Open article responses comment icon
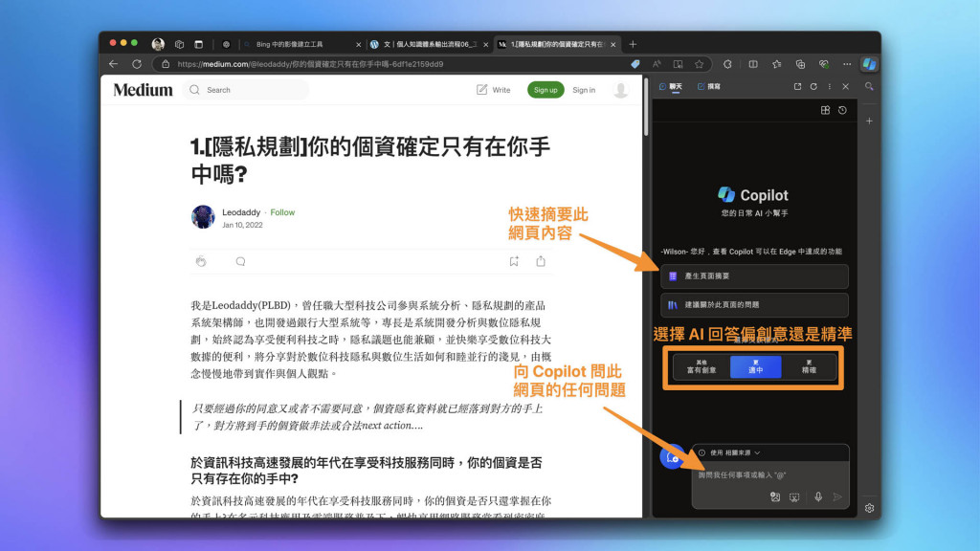 point(240,261)
